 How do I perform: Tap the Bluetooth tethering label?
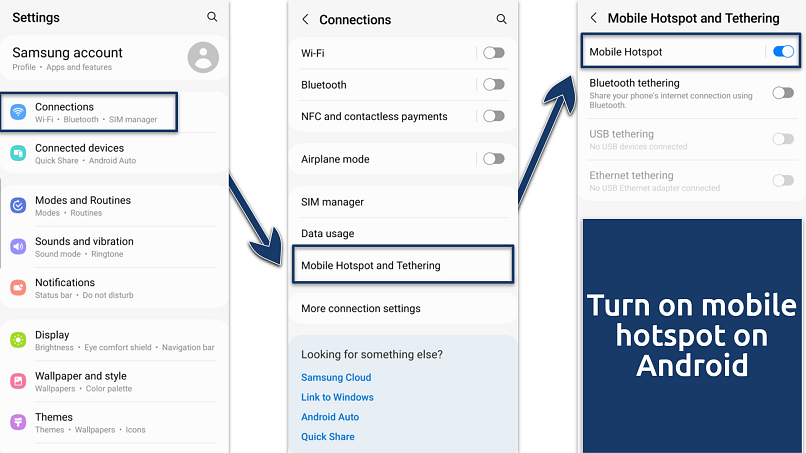coord(634,83)
